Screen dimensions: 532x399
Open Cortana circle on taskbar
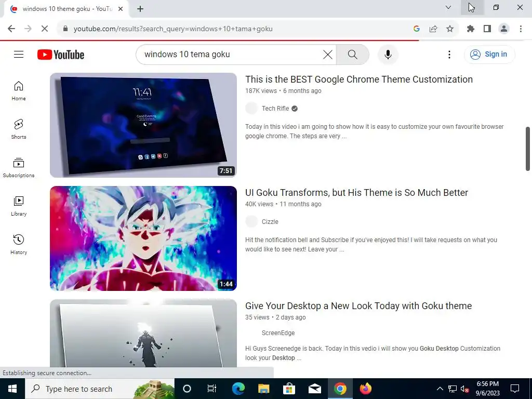coord(187,389)
